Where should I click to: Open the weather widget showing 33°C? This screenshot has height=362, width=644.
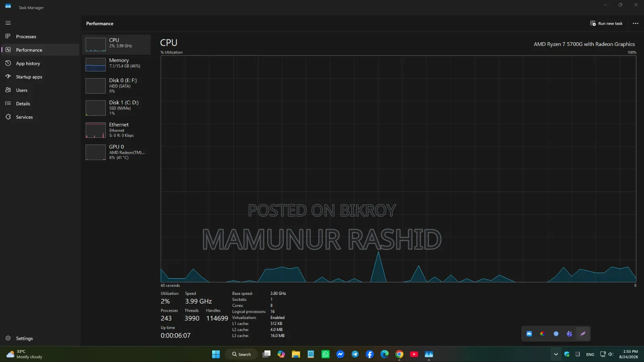tap(25, 354)
